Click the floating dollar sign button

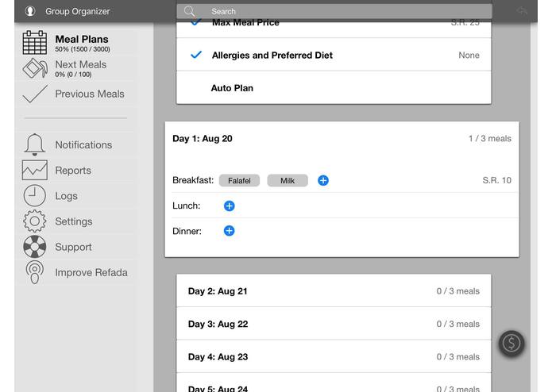[x=511, y=343]
